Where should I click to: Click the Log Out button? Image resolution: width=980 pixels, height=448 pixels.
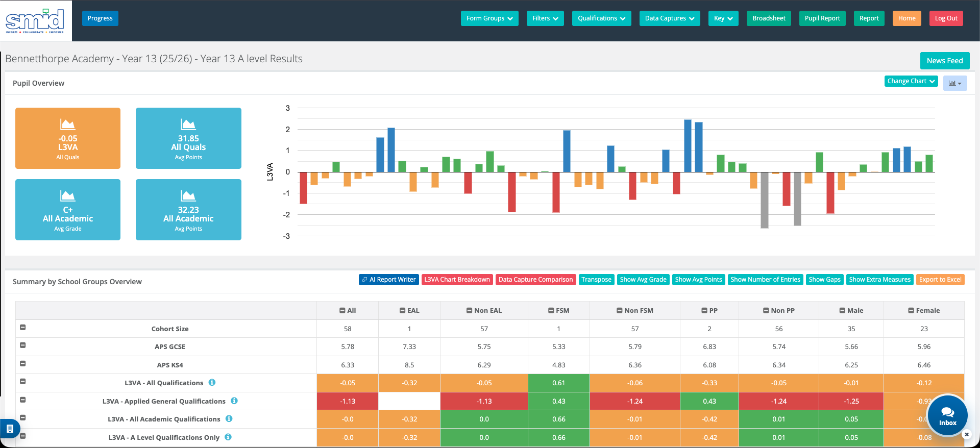946,18
